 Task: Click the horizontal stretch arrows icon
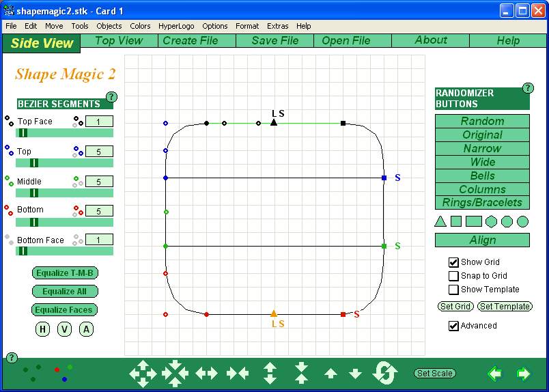(x=206, y=374)
